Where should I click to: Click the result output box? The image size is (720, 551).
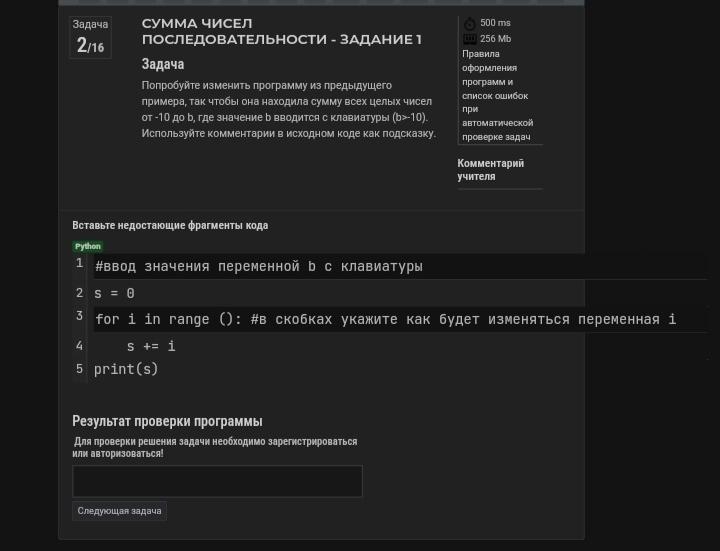217,481
